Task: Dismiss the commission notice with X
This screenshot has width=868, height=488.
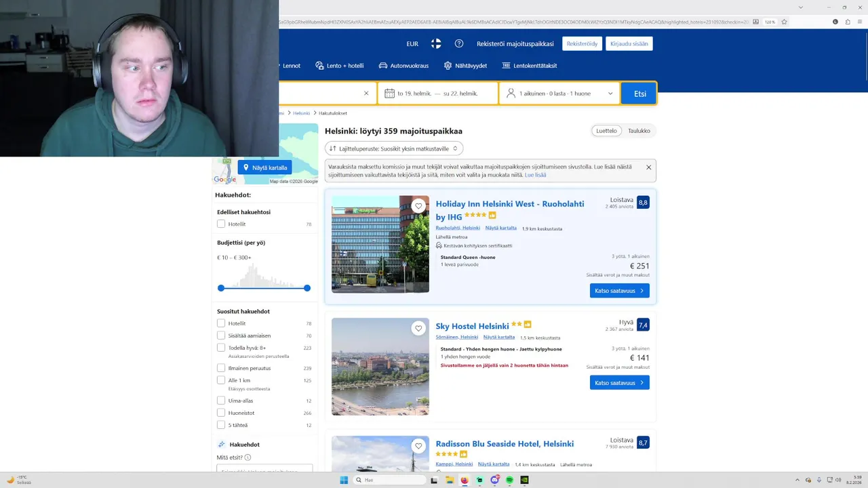Action: coord(648,167)
